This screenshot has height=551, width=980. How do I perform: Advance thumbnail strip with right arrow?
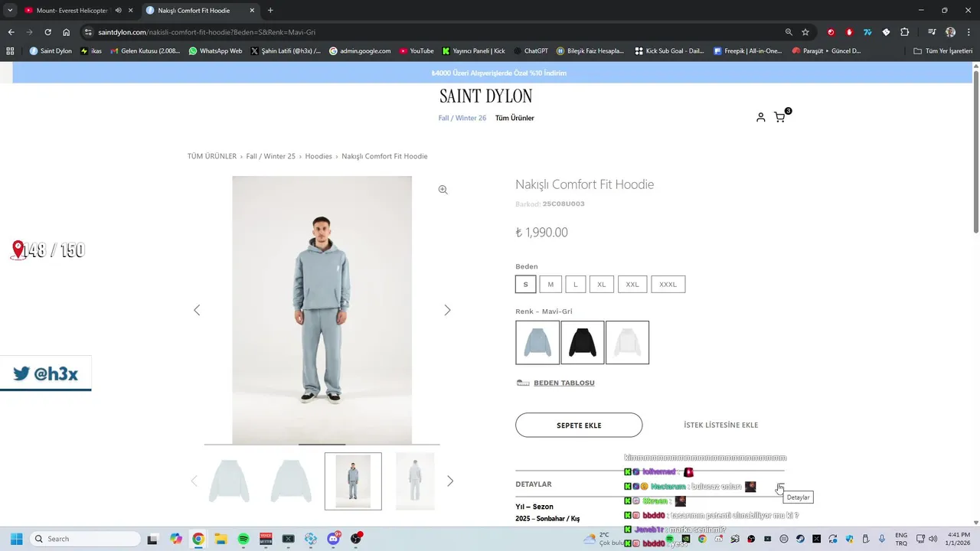coord(450,481)
